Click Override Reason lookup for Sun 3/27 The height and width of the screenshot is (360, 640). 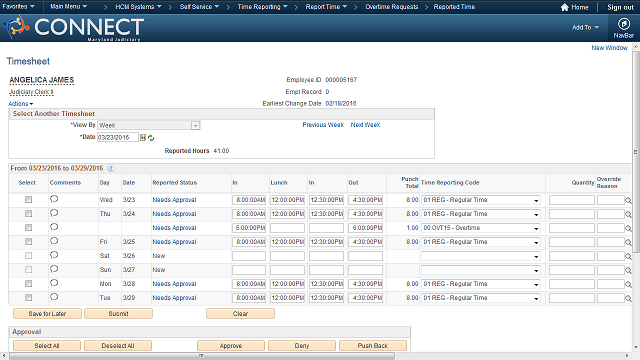coord(628,270)
